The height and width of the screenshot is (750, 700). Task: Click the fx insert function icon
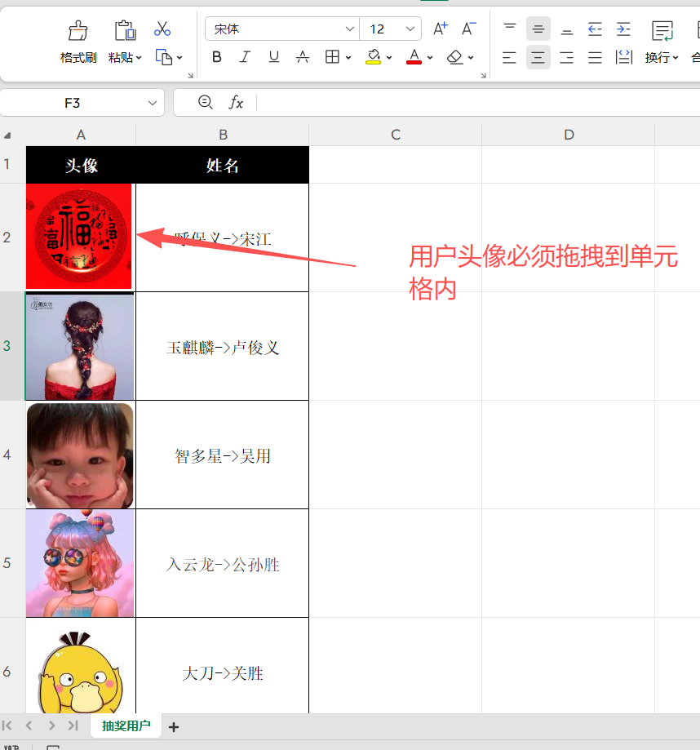pyautogui.click(x=236, y=103)
